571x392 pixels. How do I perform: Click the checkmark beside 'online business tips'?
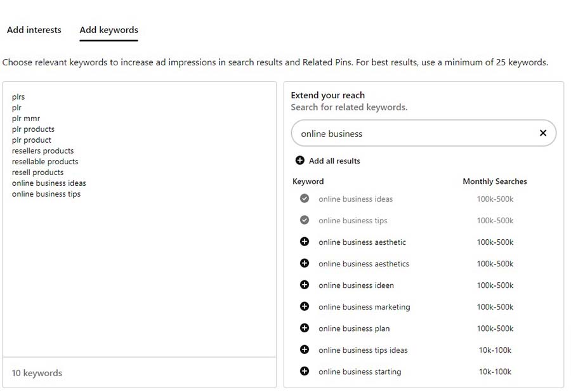point(305,220)
